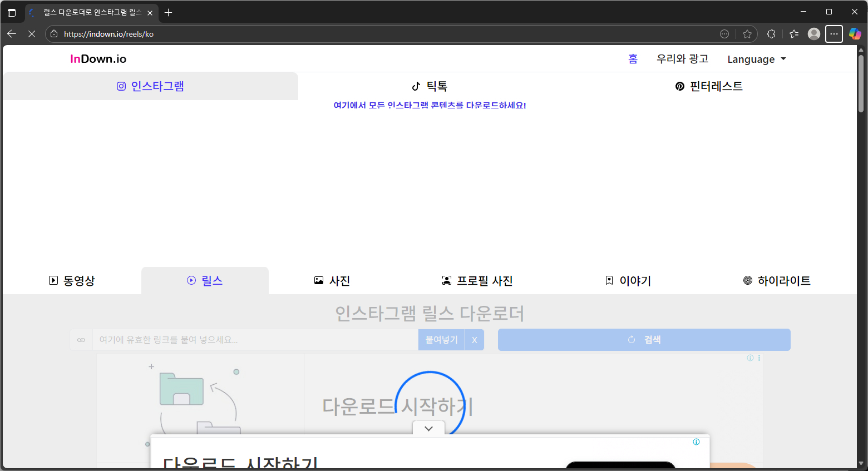Go to 홈 from the top menu

click(x=633, y=59)
